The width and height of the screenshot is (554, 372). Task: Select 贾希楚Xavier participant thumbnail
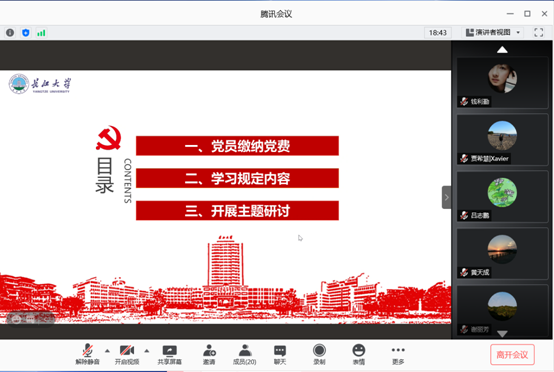point(502,140)
